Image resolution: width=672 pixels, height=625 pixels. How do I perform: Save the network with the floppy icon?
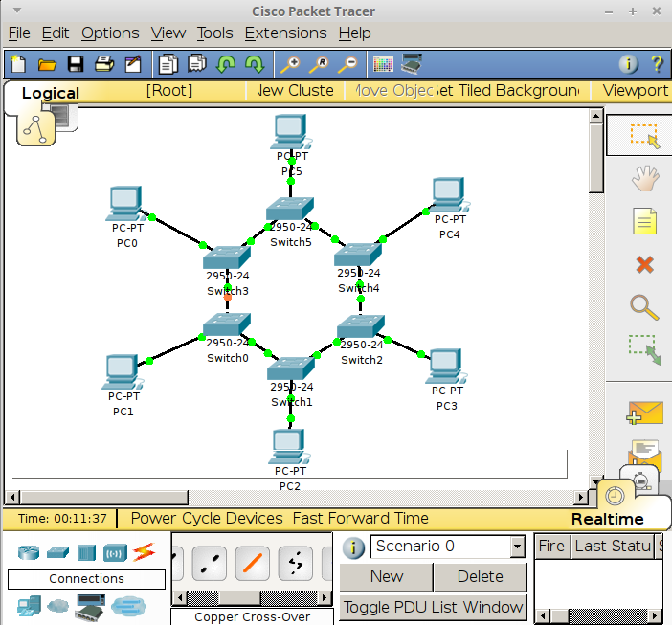pyautogui.click(x=76, y=64)
